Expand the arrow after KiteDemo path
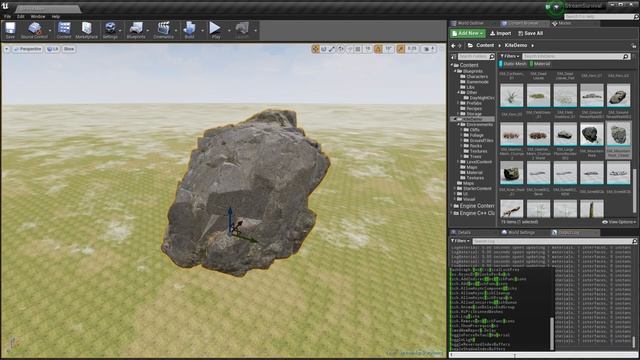This screenshot has height=360, width=640. [532, 46]
